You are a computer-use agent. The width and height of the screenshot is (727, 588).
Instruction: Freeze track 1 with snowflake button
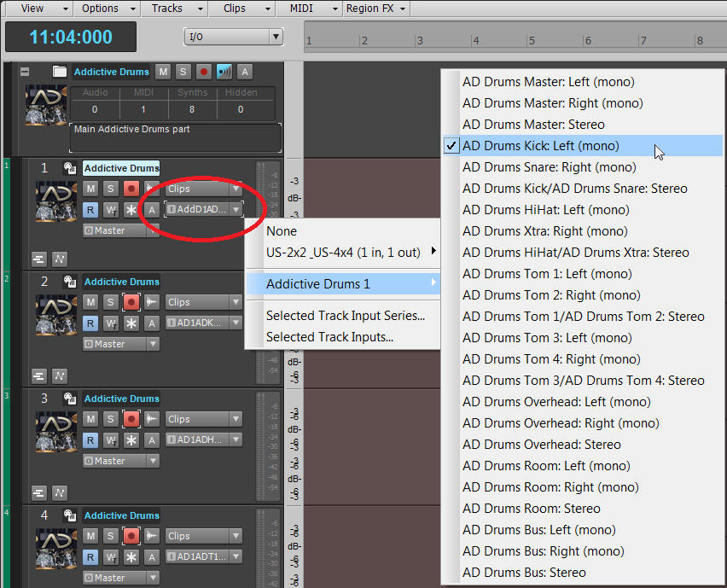131,210
